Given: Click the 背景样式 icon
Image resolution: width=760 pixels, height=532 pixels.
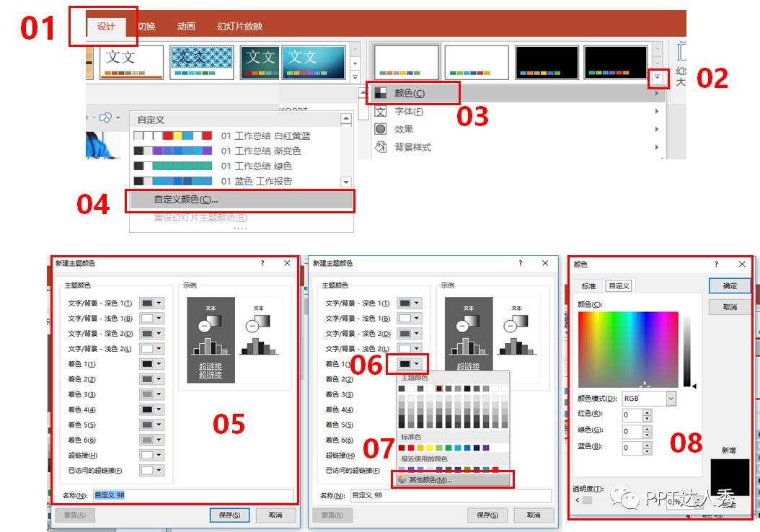Looking at the screenshot, I should (x=381, y=147).
